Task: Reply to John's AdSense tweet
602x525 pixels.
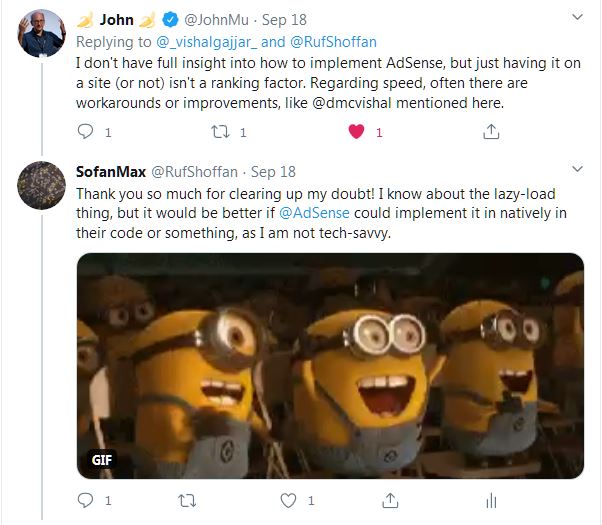Action: (85, 132)
